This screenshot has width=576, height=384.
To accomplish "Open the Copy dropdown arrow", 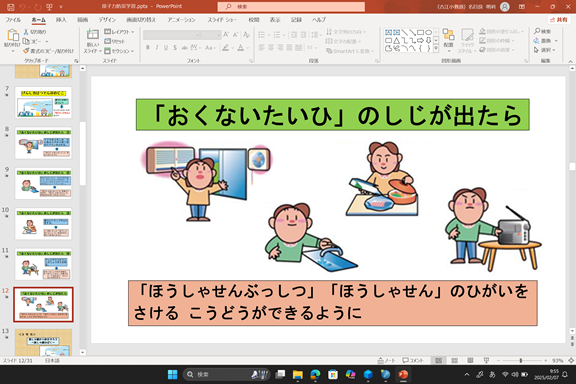I will click(x=47, y=42).
